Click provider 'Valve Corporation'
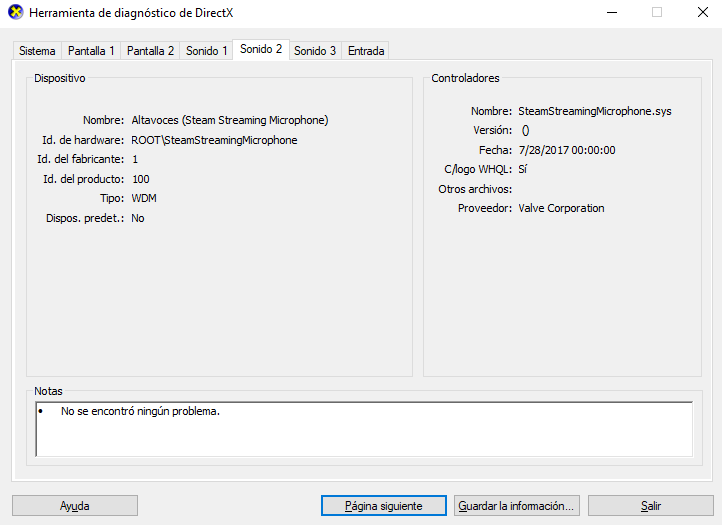 tap(561, 208)
